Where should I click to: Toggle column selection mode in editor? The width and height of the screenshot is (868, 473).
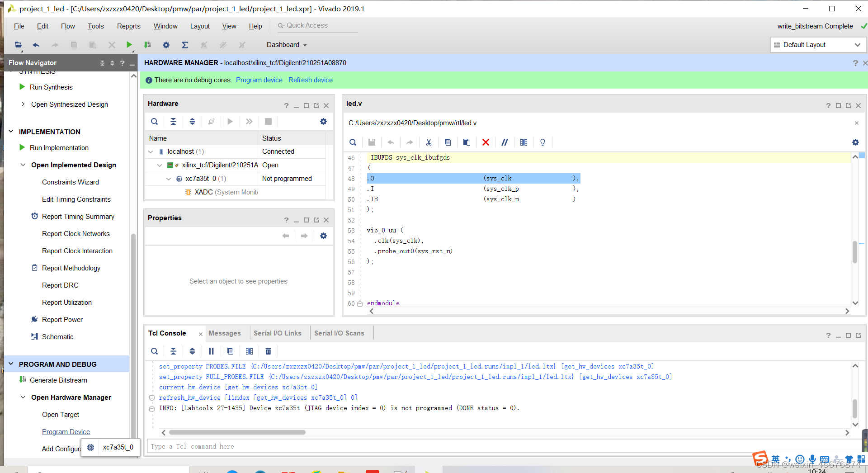click(x=524, y=142)
